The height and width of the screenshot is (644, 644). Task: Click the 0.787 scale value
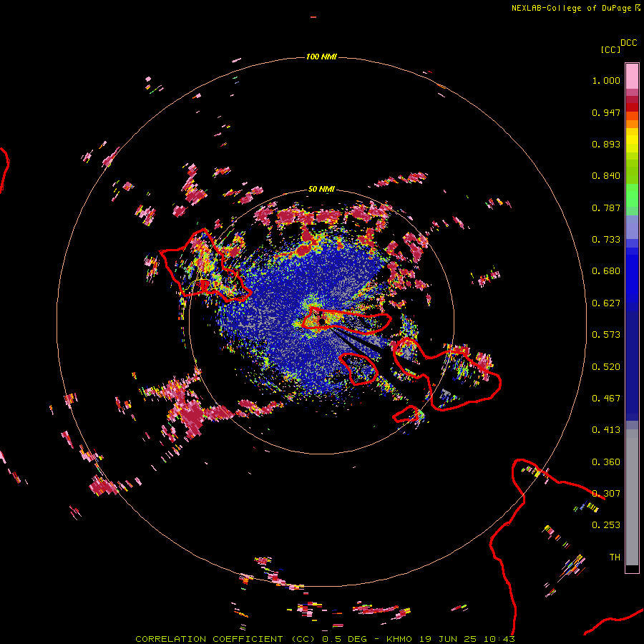coord(606,208)
